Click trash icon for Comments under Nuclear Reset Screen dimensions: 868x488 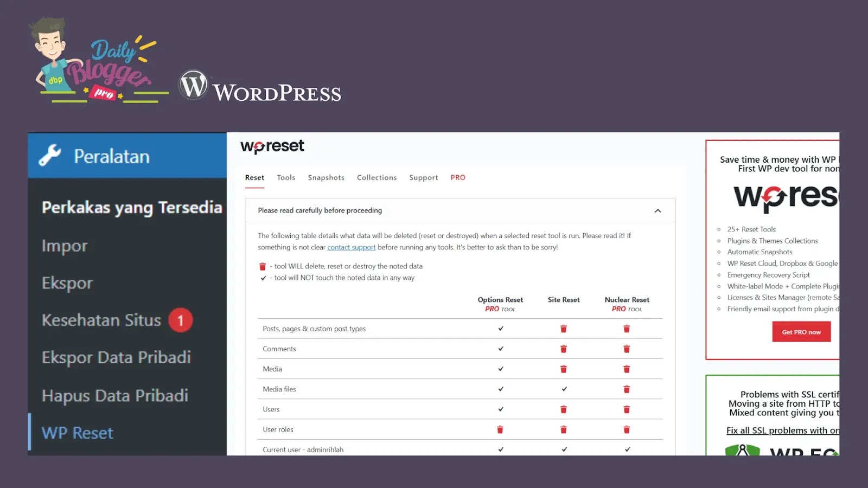click(x=627, y=349)
